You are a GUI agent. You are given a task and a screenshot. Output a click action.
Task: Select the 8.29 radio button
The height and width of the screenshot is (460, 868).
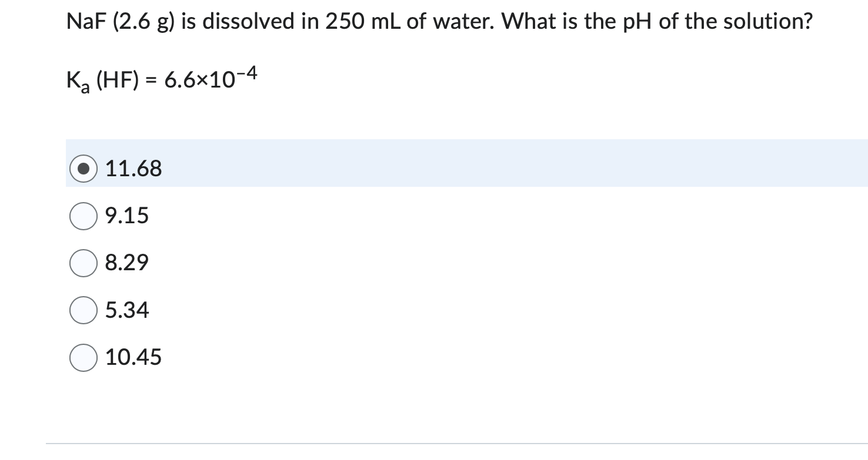(83, 263)
